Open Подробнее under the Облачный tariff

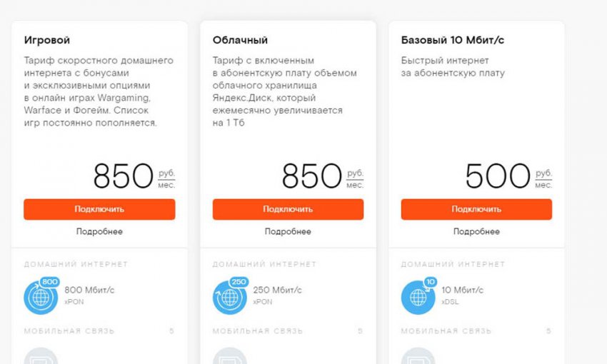pyautogui.click(x=288, y=231)
